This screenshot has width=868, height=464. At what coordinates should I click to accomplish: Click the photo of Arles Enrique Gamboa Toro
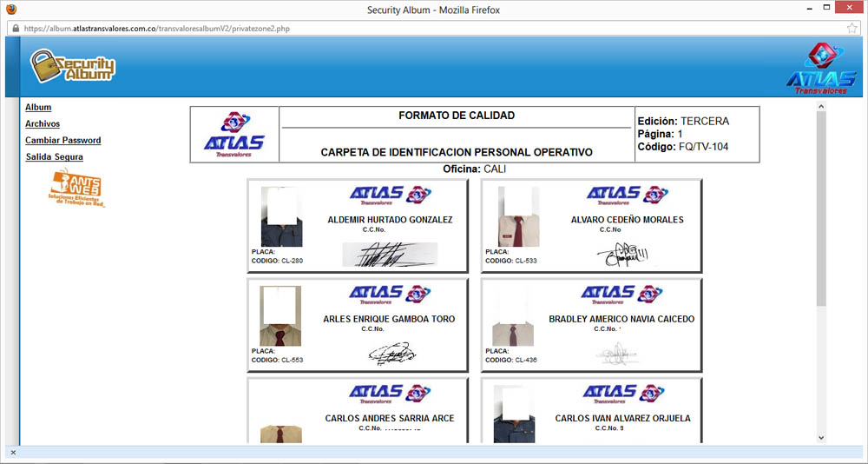point(280,316)
